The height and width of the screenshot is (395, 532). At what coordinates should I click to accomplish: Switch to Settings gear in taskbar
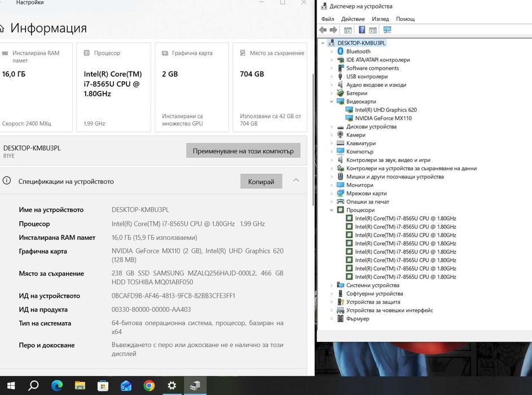tap(172, 385)
